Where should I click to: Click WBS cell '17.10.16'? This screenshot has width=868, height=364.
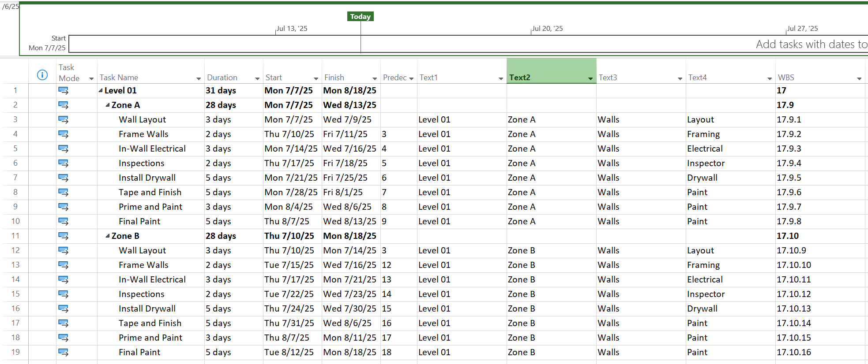pyautogui.click(x=794, y=352)
